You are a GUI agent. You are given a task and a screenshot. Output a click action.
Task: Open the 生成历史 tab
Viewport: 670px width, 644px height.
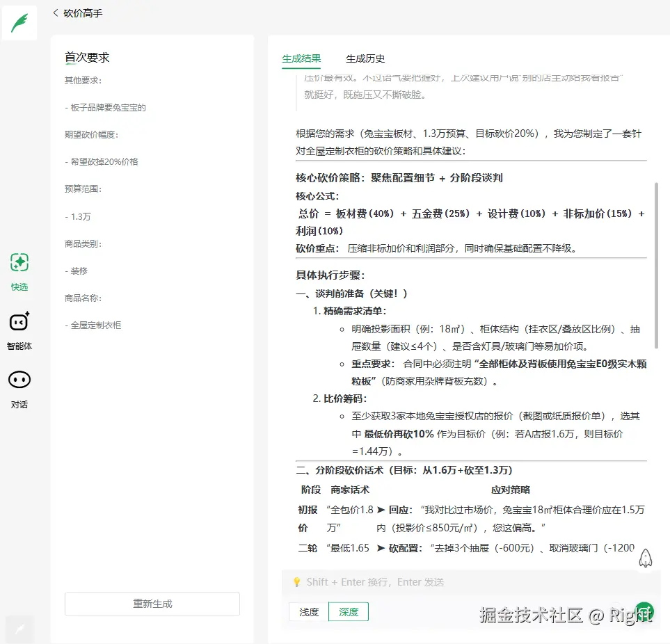[x=365, y=58]
